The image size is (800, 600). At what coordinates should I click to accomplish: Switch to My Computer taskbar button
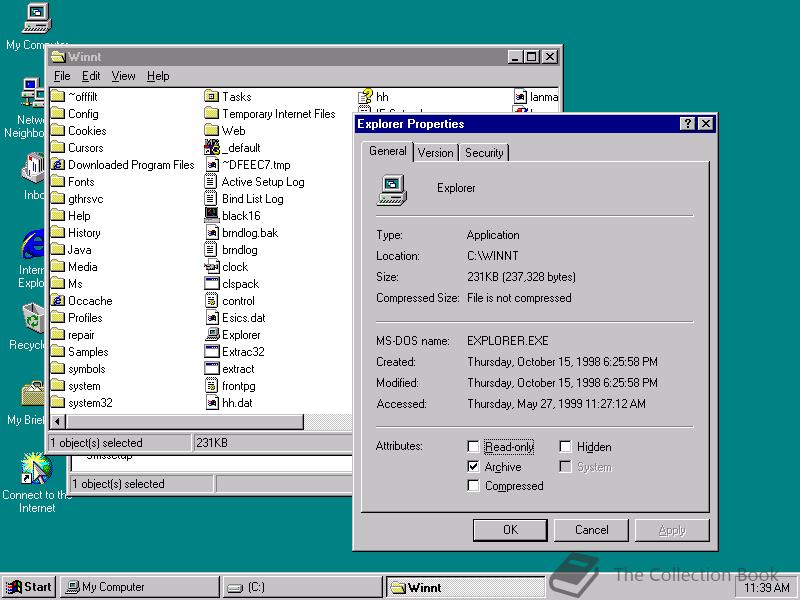click(x=140, y=587)
